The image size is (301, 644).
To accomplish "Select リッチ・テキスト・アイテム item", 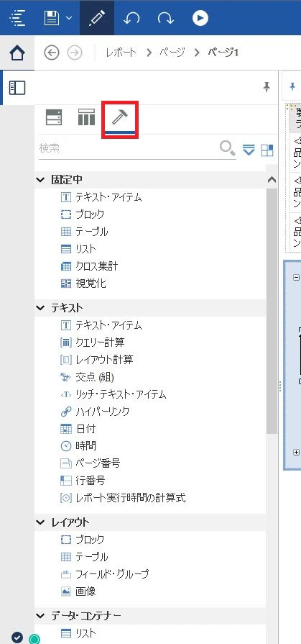I will (114, 394).
